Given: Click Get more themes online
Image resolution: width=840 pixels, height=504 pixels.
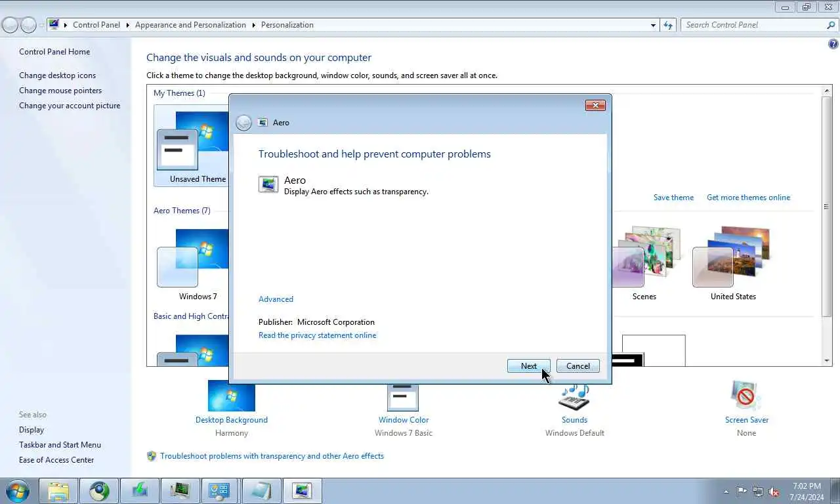Looking at the screenshot, I should click(748, 198).
